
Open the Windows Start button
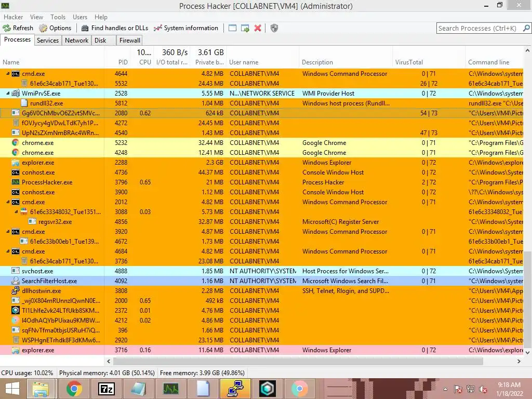tap(12, 389)
